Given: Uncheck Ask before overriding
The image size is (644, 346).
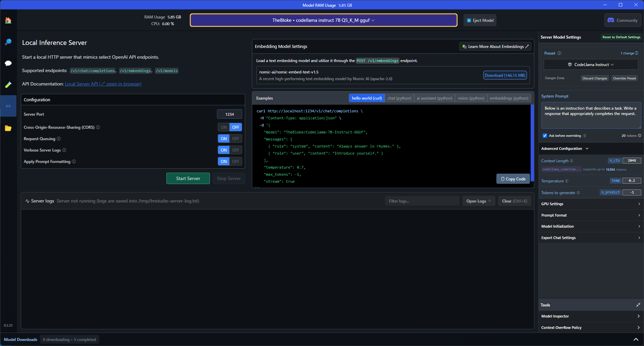Looking at the screenshot, I should point(545,135).
